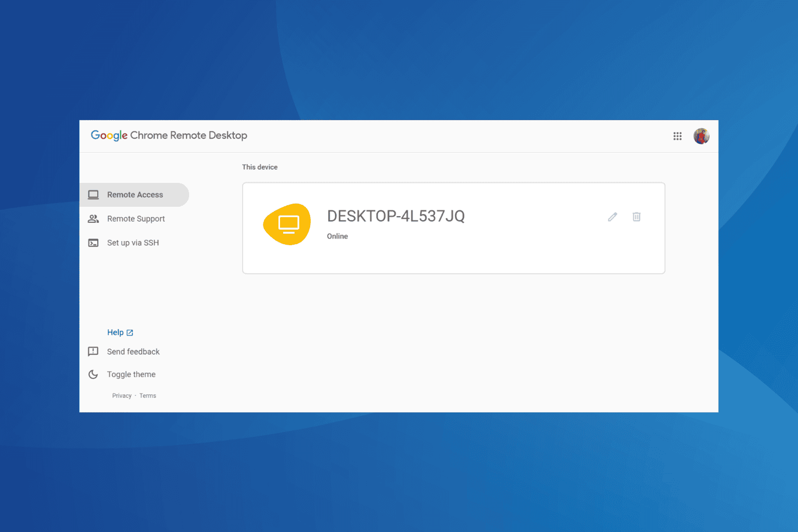The image size is (798, 532).
Task: Edit the DESKTOP-4L537JQ device name
Action: 613,217
